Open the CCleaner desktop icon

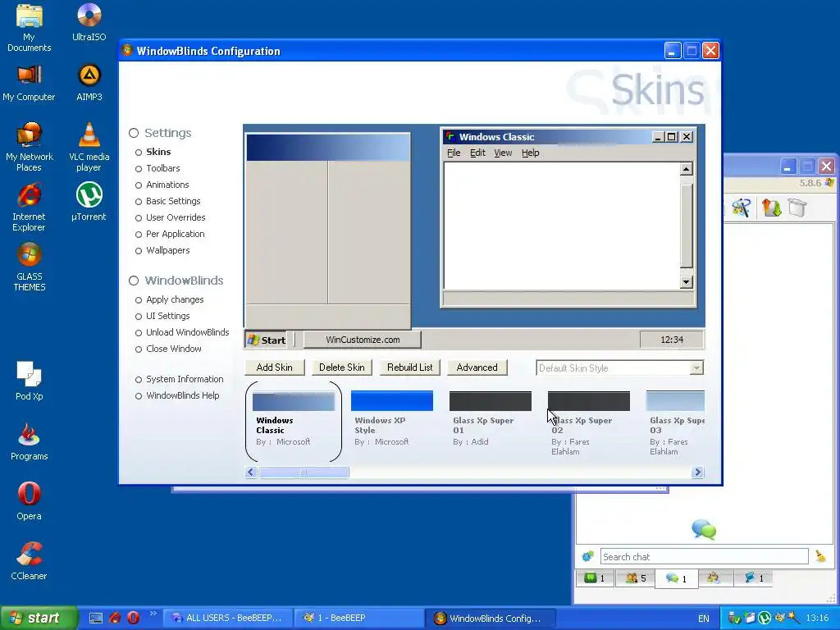[x=29, y=561]
